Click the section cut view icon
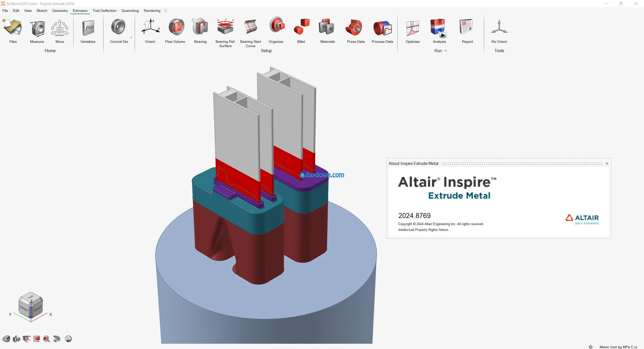Image resolution: width=644 pixels, height=349 pixels. click(x=26, y=339)
